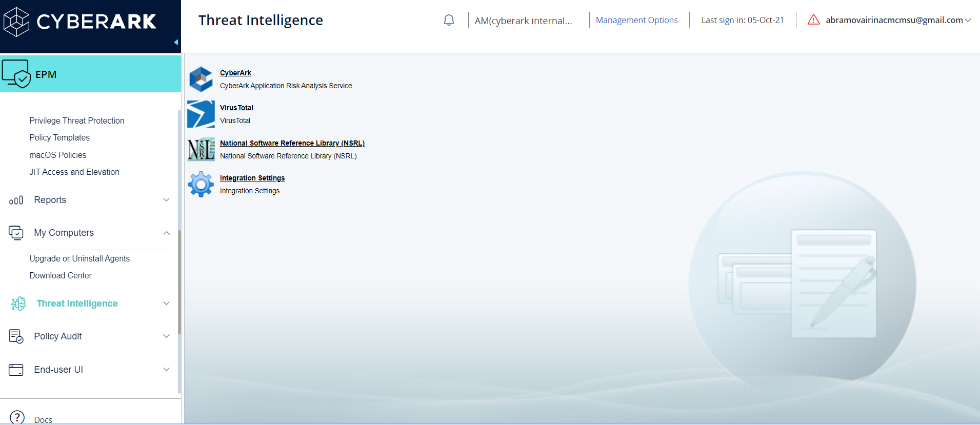Open notifications bell

point(449,20)
